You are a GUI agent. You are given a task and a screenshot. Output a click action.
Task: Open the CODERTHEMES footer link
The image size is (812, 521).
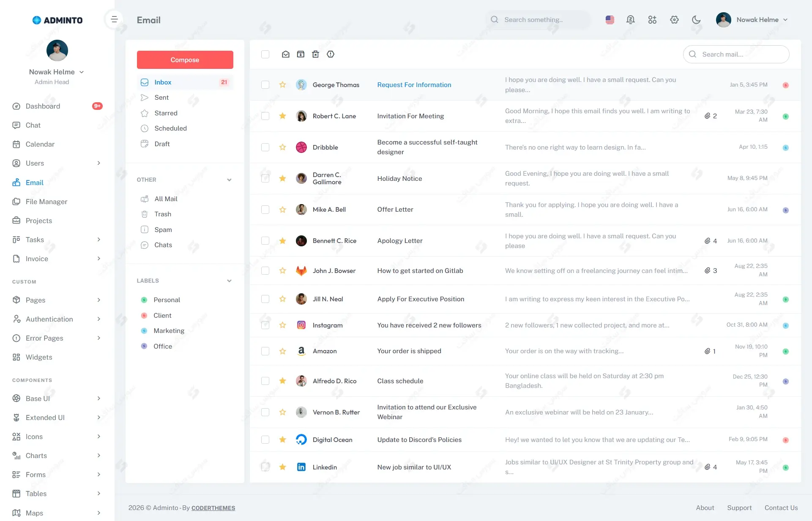[213, 508]
